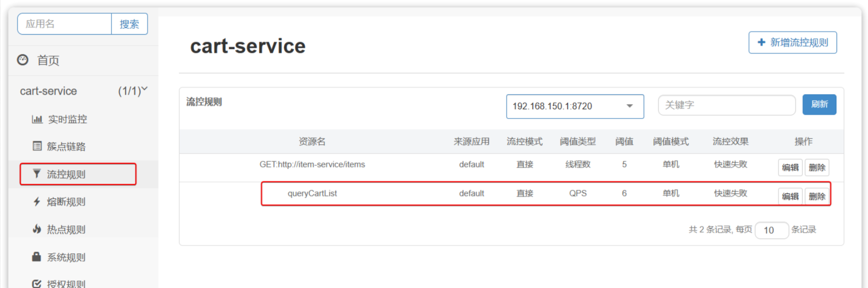Click the 应用名 search input box
The height and width of the screenshot is (288, 868).
[x=64, y=24]
